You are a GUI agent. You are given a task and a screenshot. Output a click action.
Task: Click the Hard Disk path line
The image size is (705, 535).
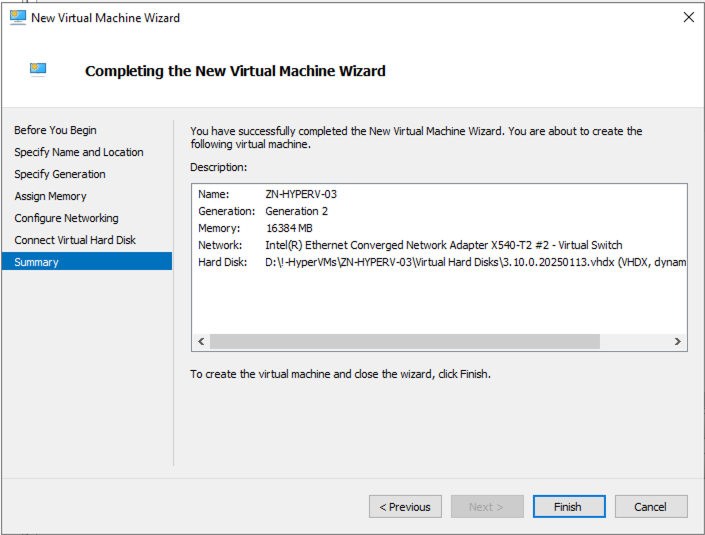(475, 262)
